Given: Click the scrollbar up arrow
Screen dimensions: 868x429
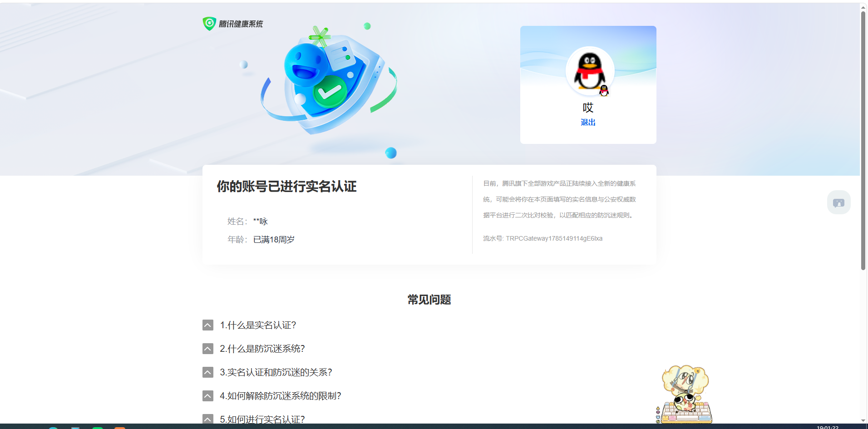Looking at the screenshot, I should [x=863, y=7].
